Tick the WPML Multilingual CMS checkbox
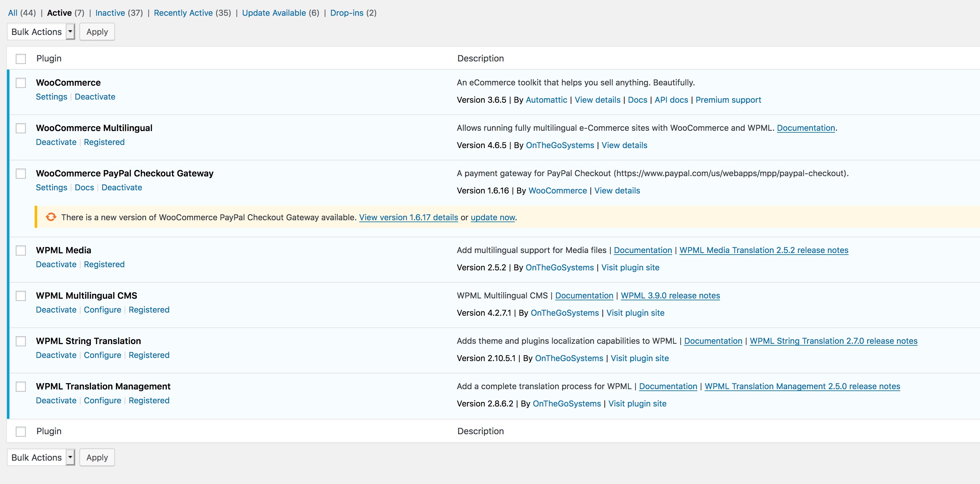 click(21, 296)
